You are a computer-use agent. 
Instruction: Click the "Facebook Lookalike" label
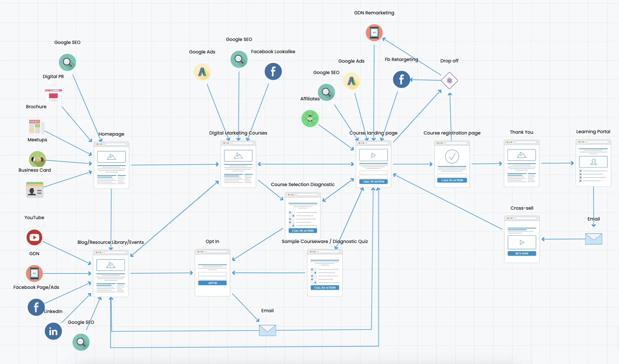click(273, 52)
